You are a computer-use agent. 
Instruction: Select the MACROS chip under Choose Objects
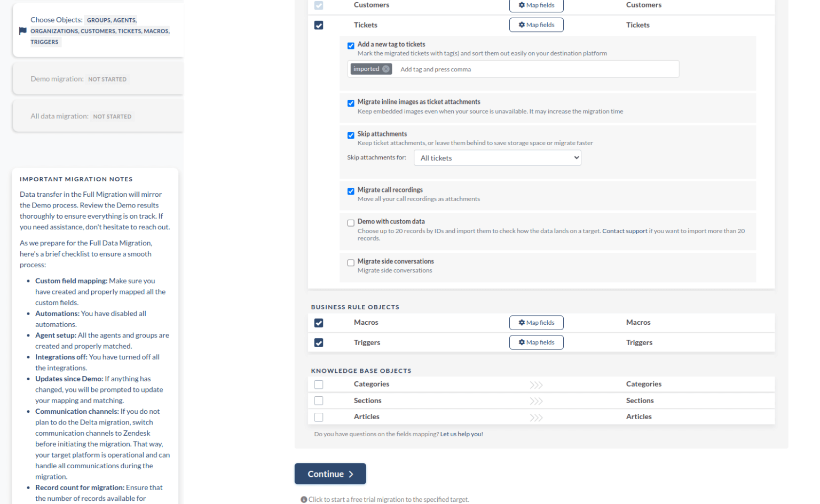point(156,31)
